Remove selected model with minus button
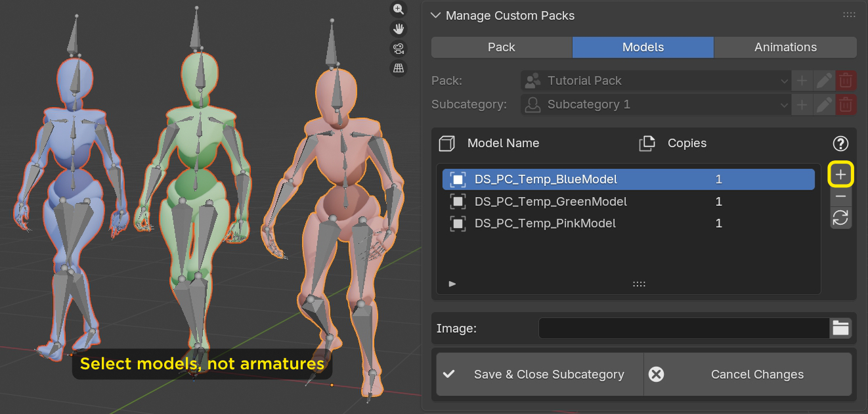The width and height of the screenshot is (868, 414). tap(840, 196)
